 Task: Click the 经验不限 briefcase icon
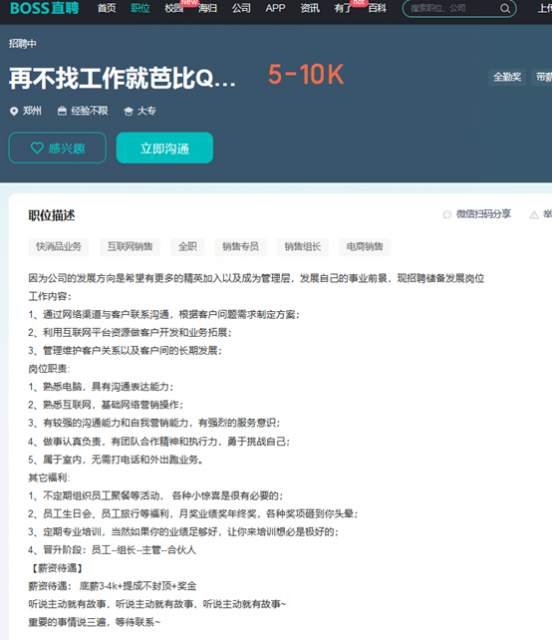(x=62, y=111)
